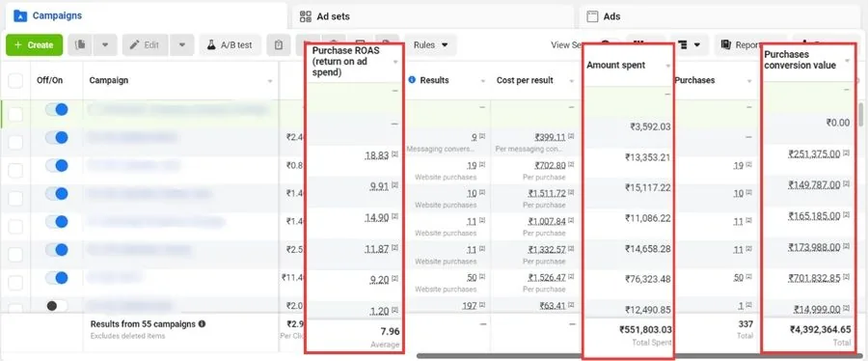868x361 pixels.
Task: Click attribution icon beside ₹1,526.47 cost
Action: tap(571, 277)
